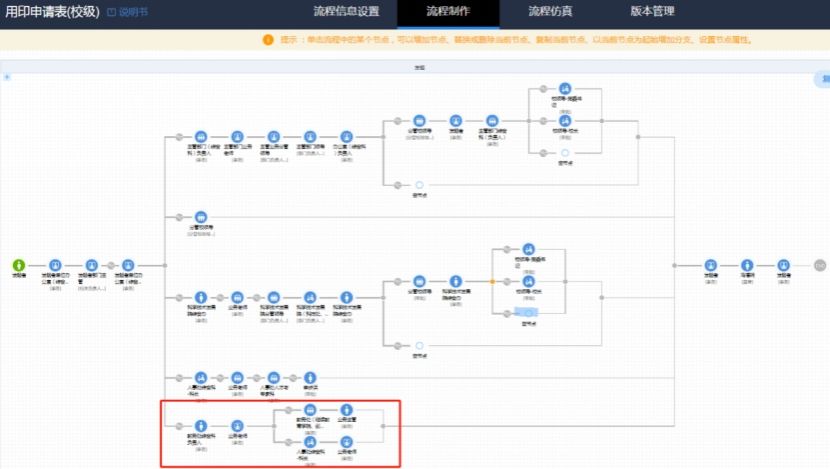Click the last node before the end node
Image resolution: width=830 pixels, height=469 pixels.
783,265
